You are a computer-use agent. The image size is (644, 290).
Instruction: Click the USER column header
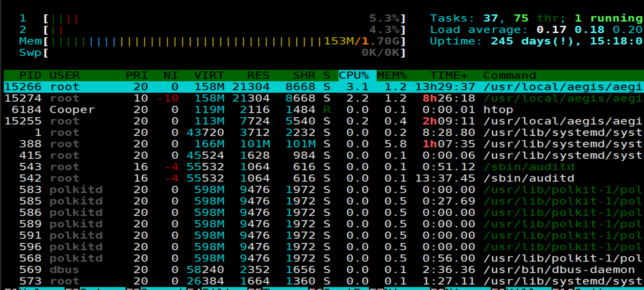tap(64, 76)
